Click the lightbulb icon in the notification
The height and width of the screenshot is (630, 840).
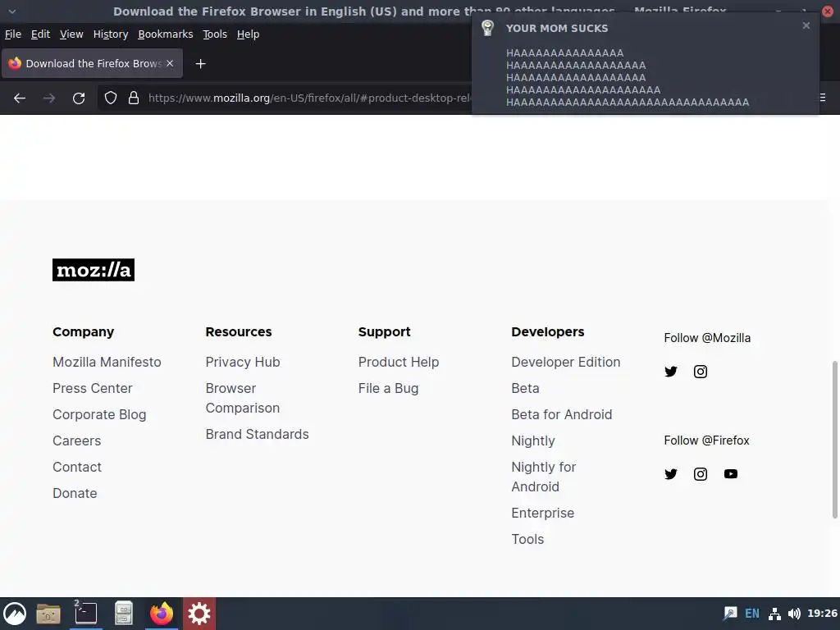pyautogui.click(x=487, y=28)
